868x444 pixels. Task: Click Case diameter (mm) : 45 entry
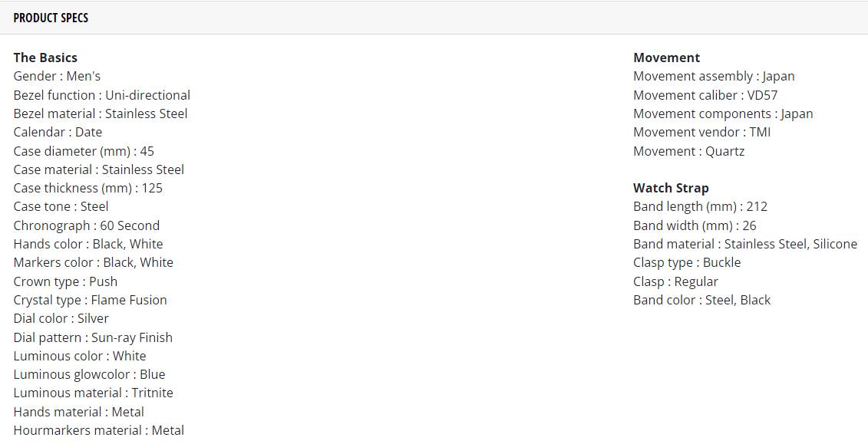[x=84, y=151]
